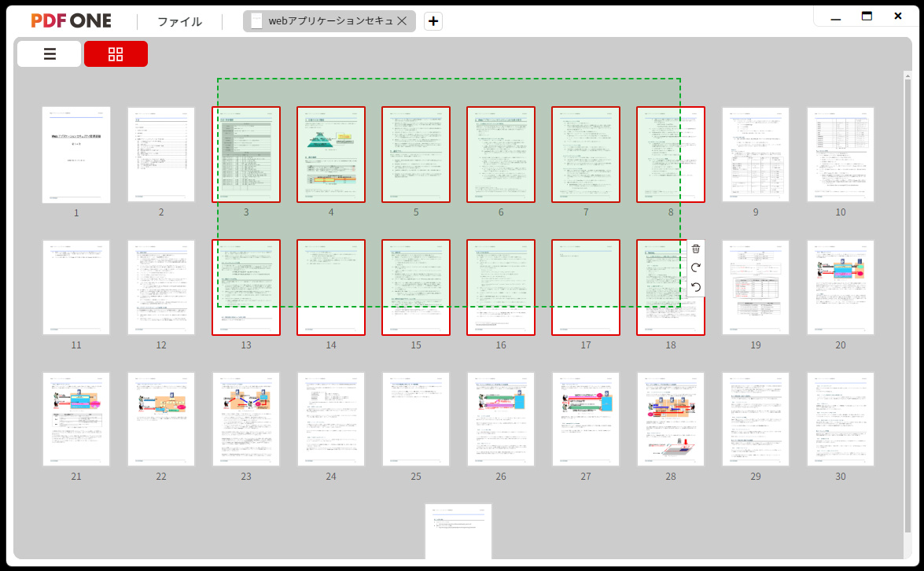Open a new tab with the plus button
924x571 pixels.
(433, 21)
